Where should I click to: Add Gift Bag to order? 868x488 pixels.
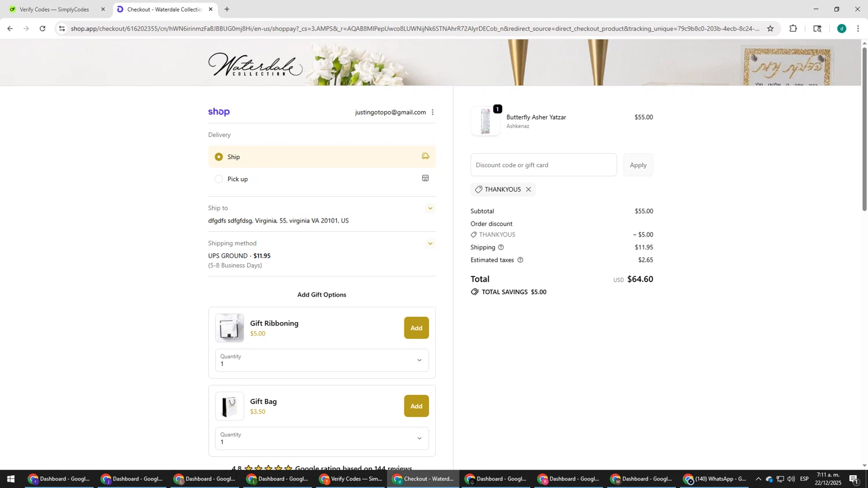[416, 406]
